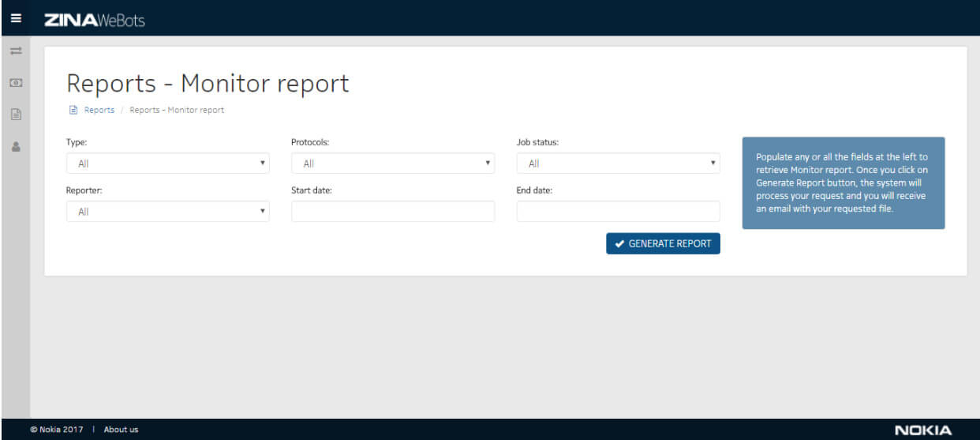980x440 pixels.
Task: Click the ZINA WeBots logo
Action: click(x=95, y=19)
